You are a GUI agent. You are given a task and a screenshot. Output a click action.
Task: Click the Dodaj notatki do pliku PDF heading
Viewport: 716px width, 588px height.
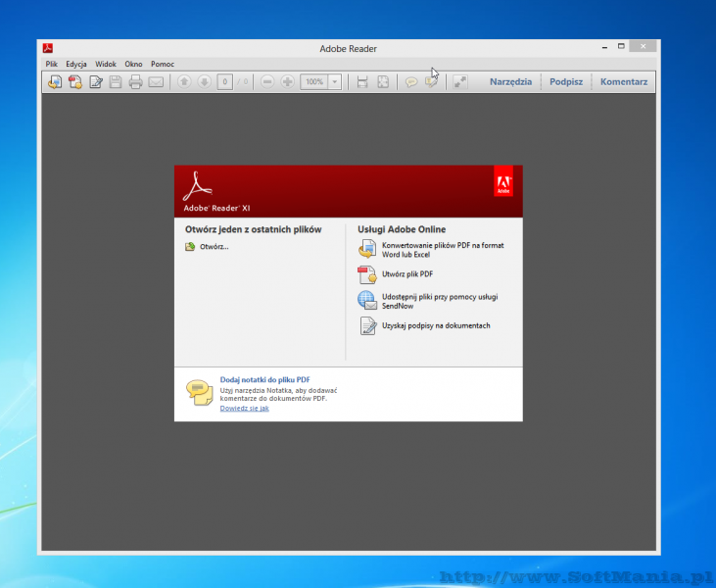click(x=264, y=379)
